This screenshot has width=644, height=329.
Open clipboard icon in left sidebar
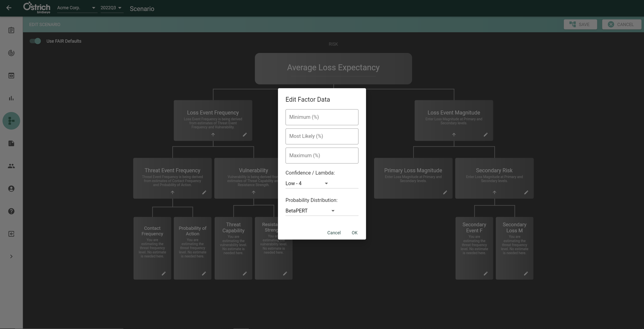tap(11, 30)
